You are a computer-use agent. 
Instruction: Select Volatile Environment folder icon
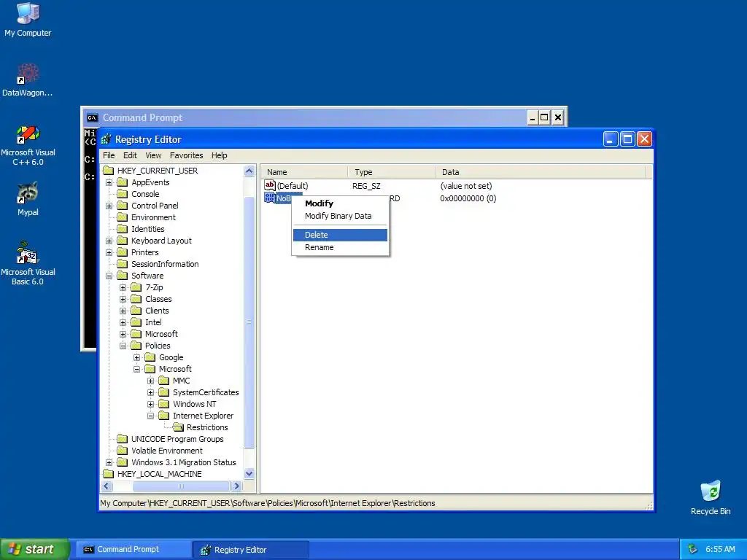click(x=123, y=451)
